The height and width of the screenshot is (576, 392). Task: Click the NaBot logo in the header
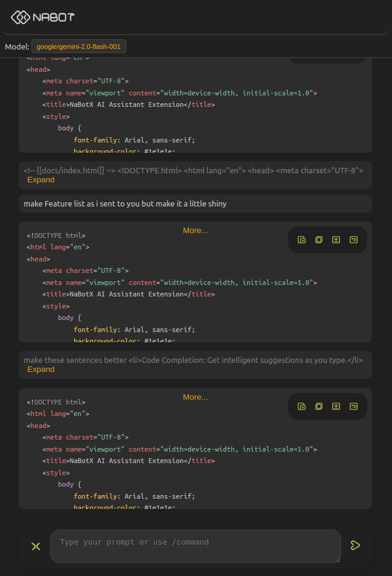point(43,18)
